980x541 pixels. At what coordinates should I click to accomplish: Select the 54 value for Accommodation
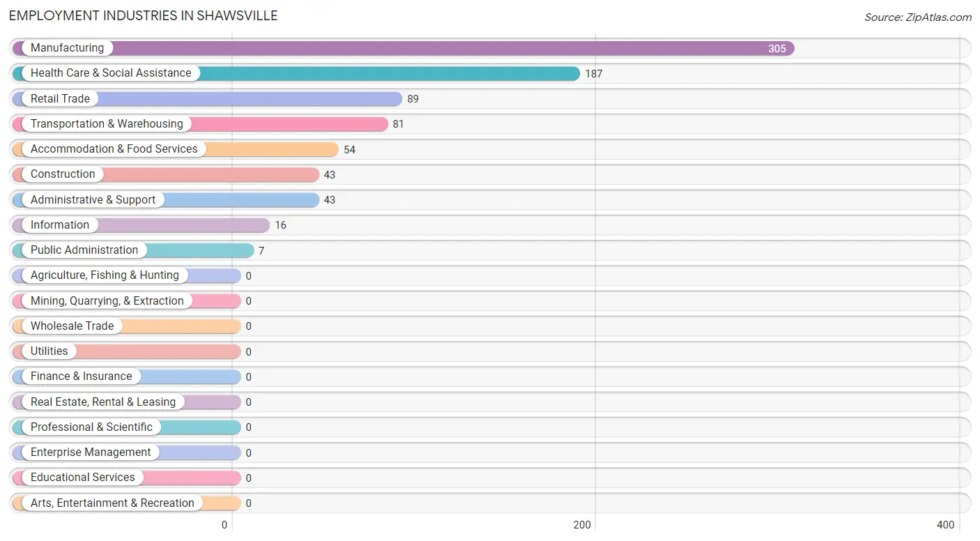349,150
